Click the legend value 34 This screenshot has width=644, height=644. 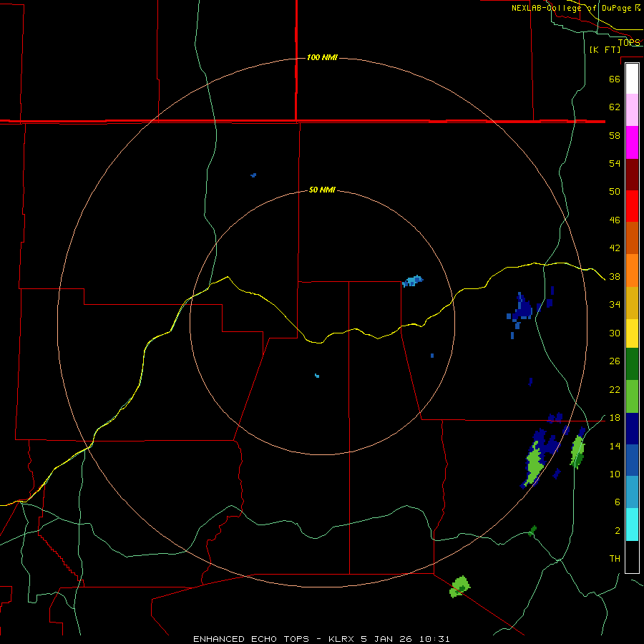pyautogui.click(x=615, y=304)
